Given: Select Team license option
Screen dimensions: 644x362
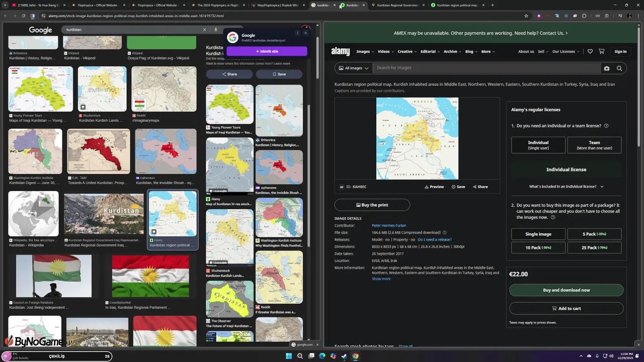Looking at the screenshot, I should (594, 145).
